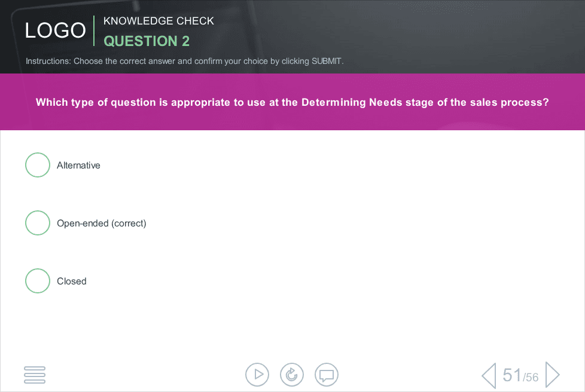Select the Open-ended radio button

pos(38,223)
